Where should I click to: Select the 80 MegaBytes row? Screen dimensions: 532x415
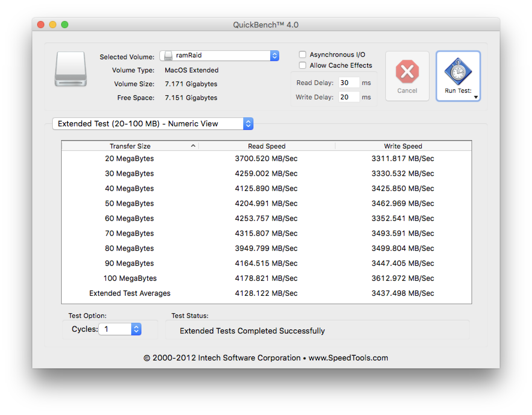coord(267,248)
